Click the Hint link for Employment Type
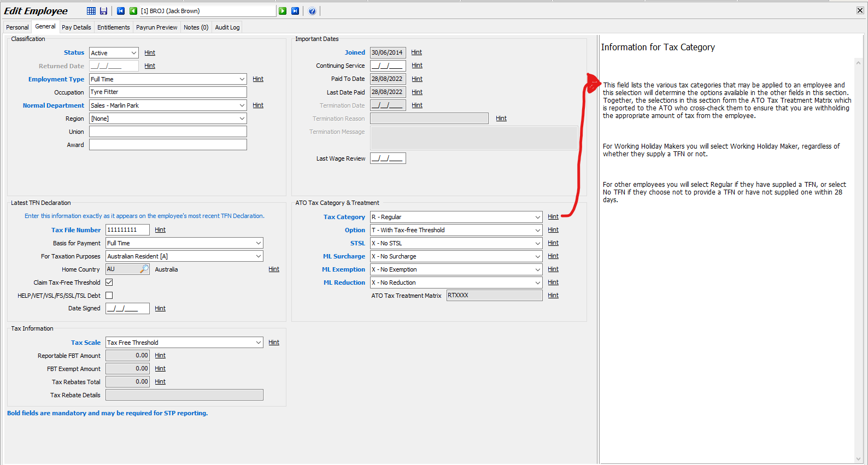The width and height of the screenshot is (868, 465). (x=258, y=79)
